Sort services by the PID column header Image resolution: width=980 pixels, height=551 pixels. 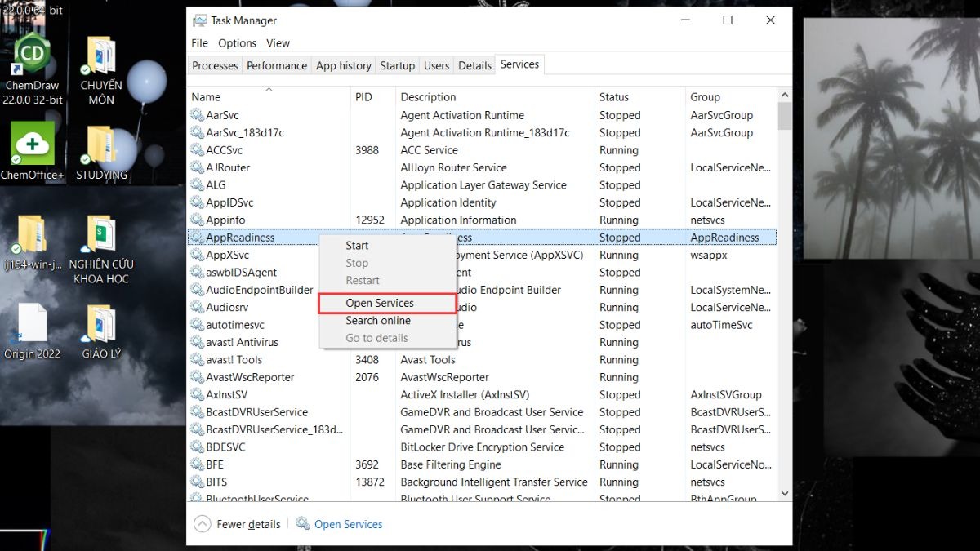(x=373, y=96)
